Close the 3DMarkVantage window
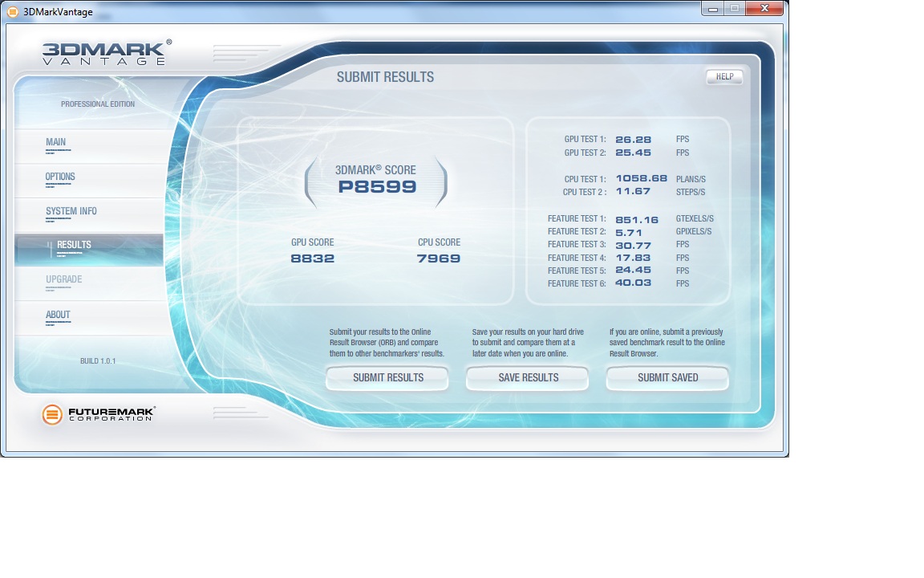Viewport: 924px width, 578px height. [x=764, y=8]
